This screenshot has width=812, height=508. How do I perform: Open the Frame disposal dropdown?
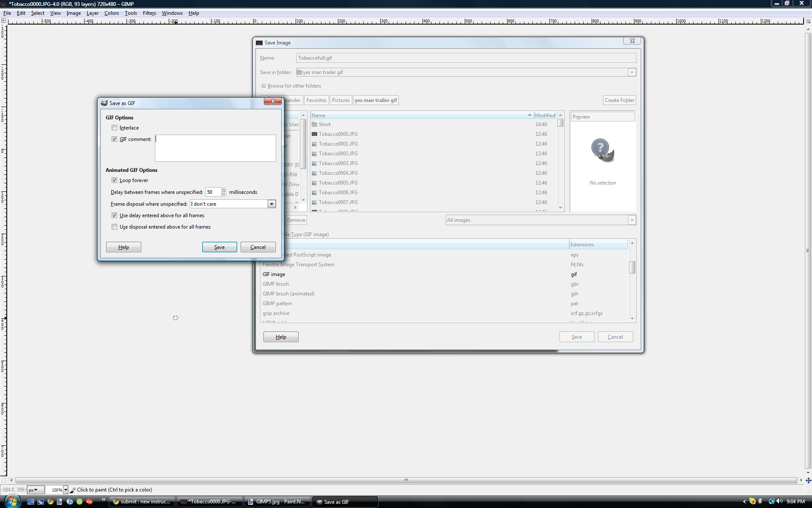(272, 204)
